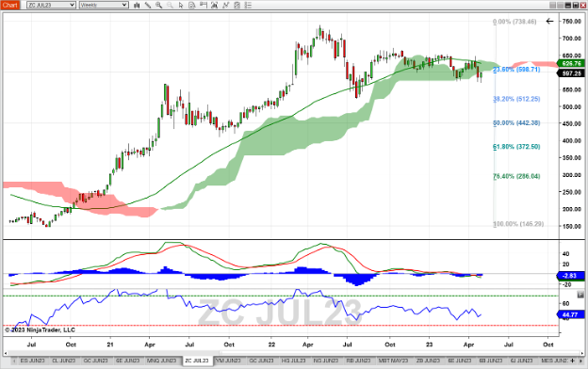Select the cursor pointer tool icon
The height and width of the screenshot is (369, 588).
(x=181, y=6)
